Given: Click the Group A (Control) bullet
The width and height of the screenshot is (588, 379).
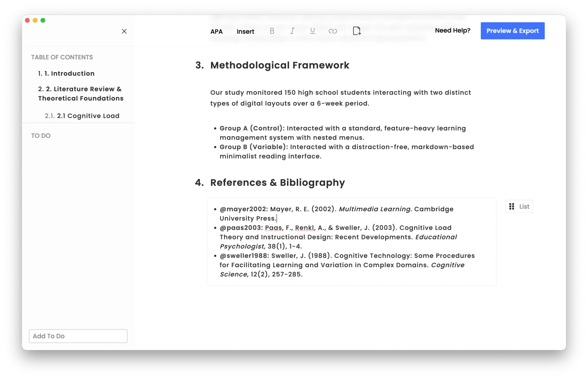Looking at the screenshot, I should click(x=342, y=133).
